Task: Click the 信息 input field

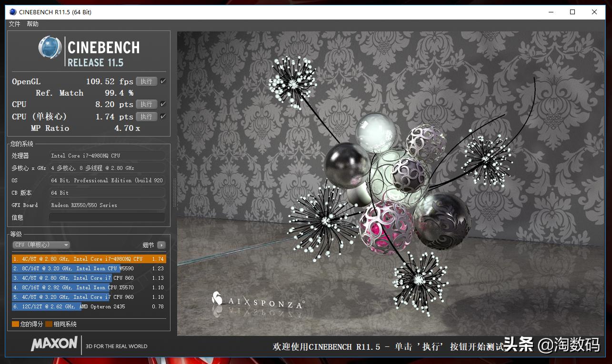Action: coord(107,217)
